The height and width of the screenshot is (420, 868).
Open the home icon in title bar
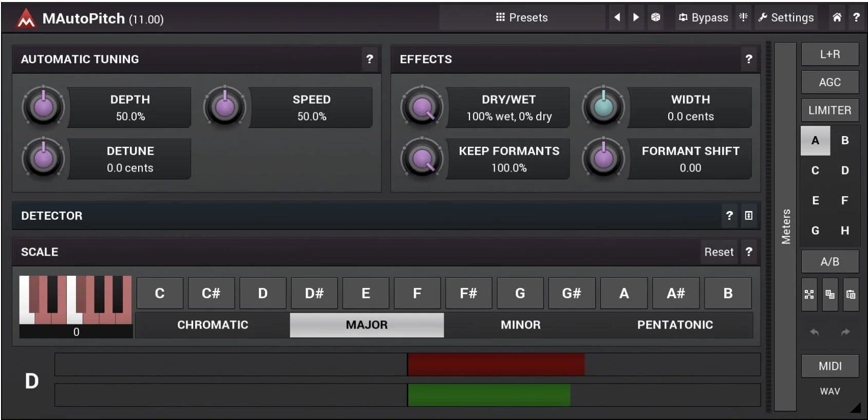point(837,17)
